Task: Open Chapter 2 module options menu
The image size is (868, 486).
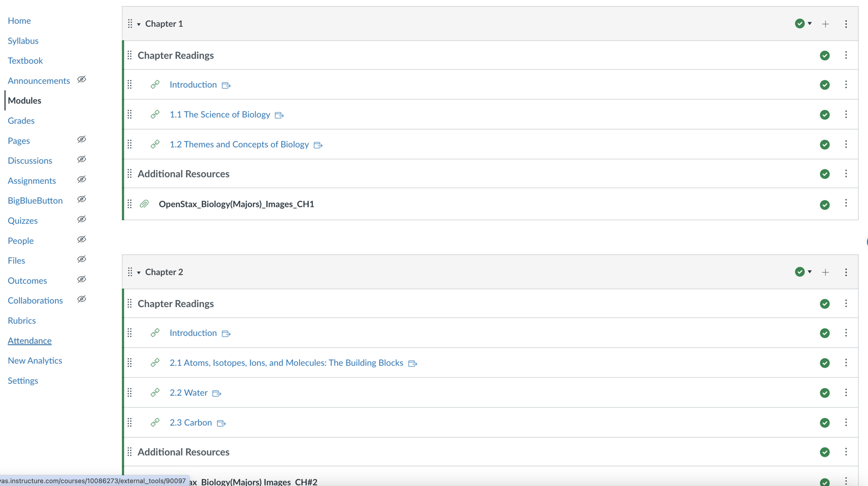Action: pyautogui.click(x=846, y=272)
